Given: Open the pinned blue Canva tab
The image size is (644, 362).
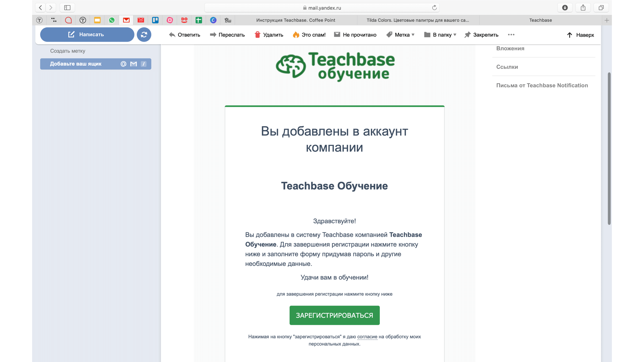Looking at the screenshot, I should [213, 20].
